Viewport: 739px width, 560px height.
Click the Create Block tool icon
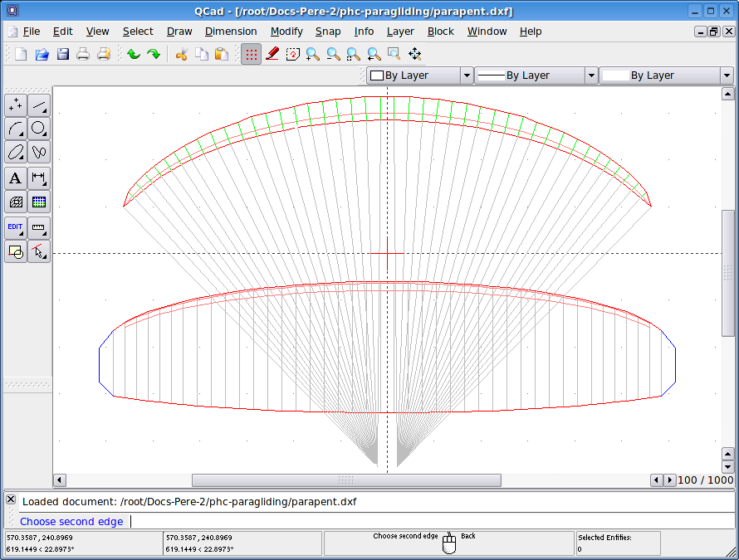pos(16,252)
